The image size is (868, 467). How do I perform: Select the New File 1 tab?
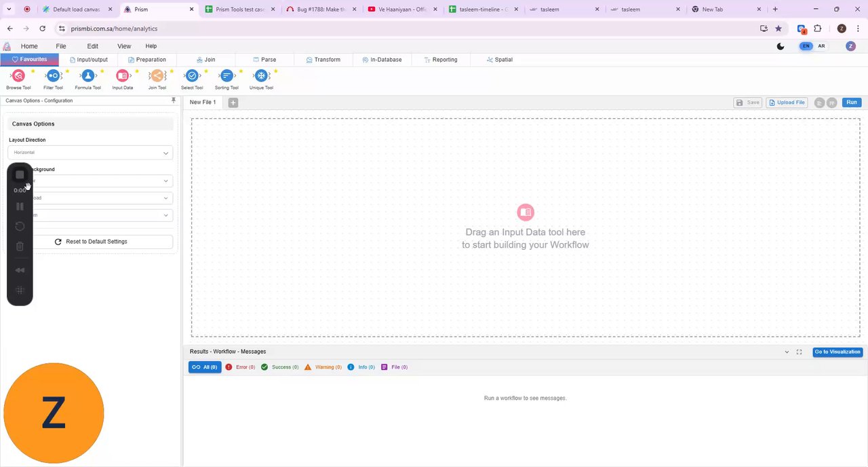(203, 102)
